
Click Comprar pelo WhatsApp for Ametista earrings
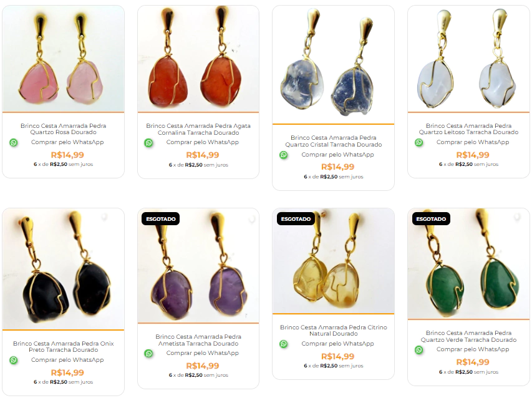tap(203, 353)
